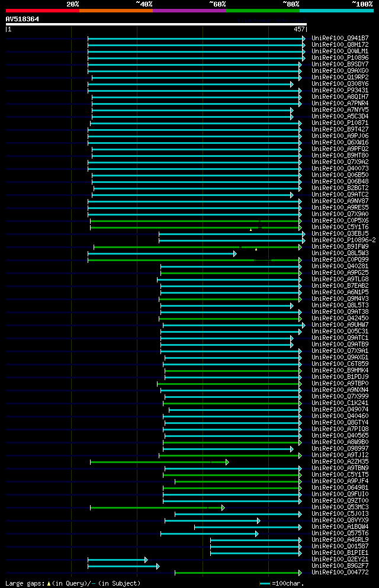Click the cyan ~100% identity legend segment

[336, 11]
